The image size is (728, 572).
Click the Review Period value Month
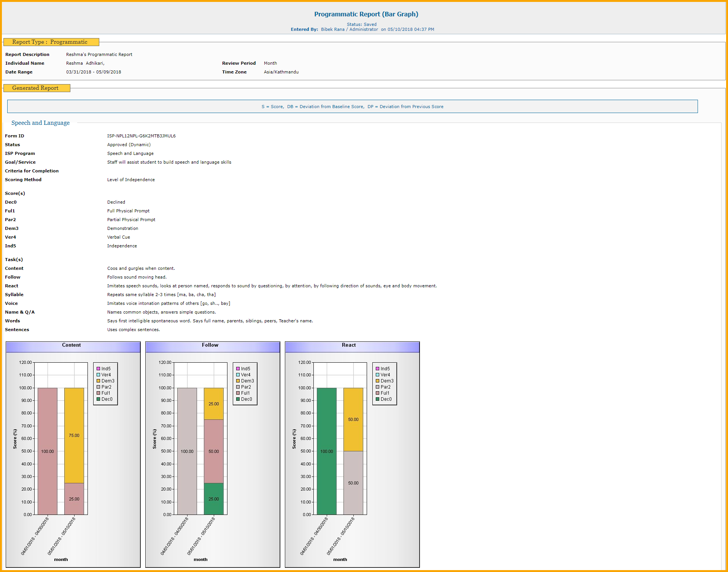click(x=270, y=63)
